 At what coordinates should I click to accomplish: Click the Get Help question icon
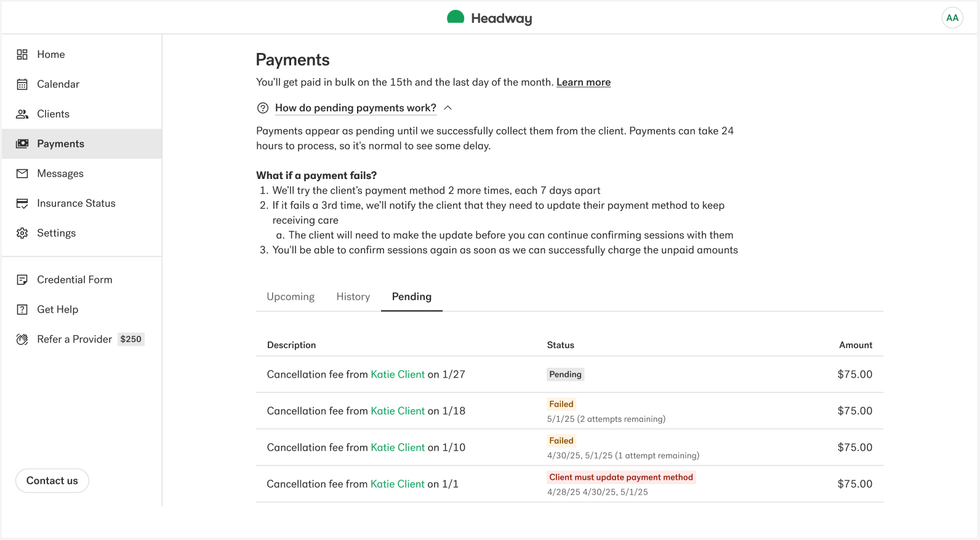pos(22,309)
